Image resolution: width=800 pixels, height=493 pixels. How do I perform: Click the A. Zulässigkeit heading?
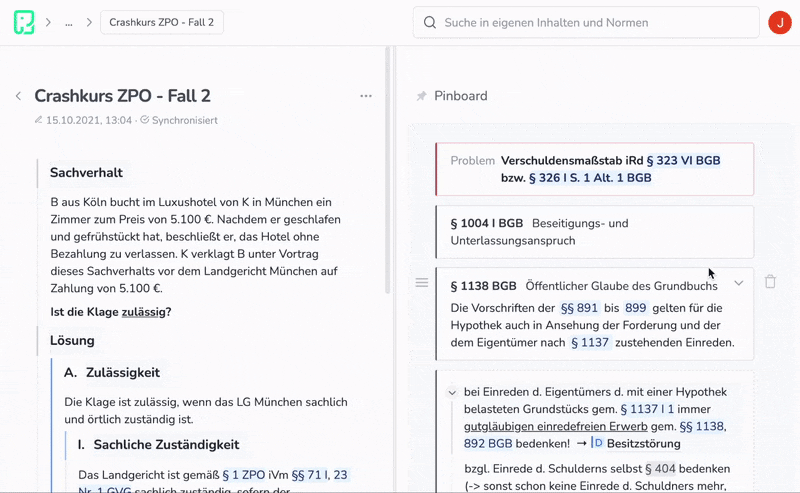click(112, 373)
